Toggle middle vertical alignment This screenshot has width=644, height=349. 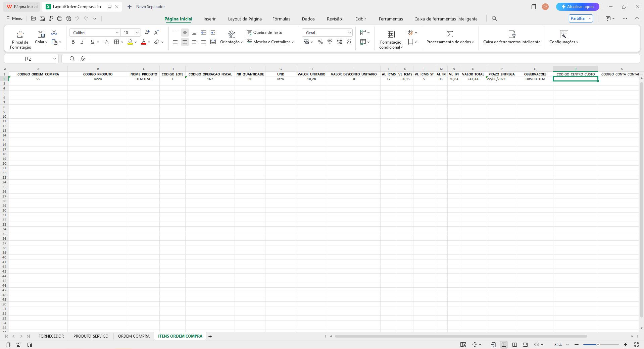click(185, 33)
